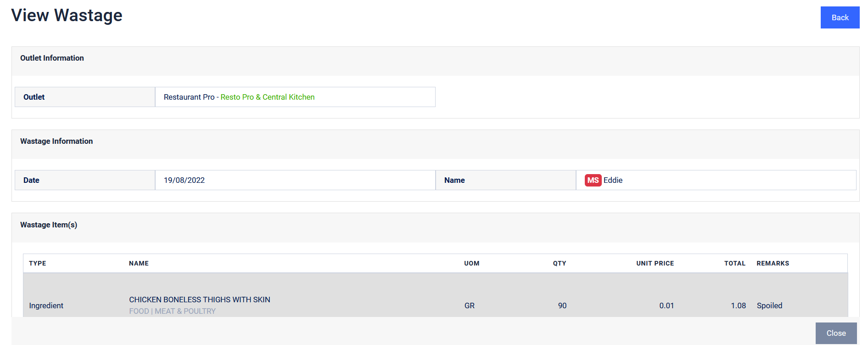Viewport: 868px width, 345px height.
Task: Click the UOM column header
Action: [471, 263]
